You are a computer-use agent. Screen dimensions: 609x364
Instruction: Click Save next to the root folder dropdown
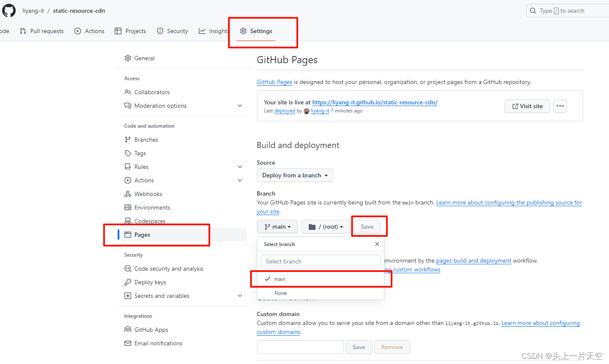(x=367, y=227)
